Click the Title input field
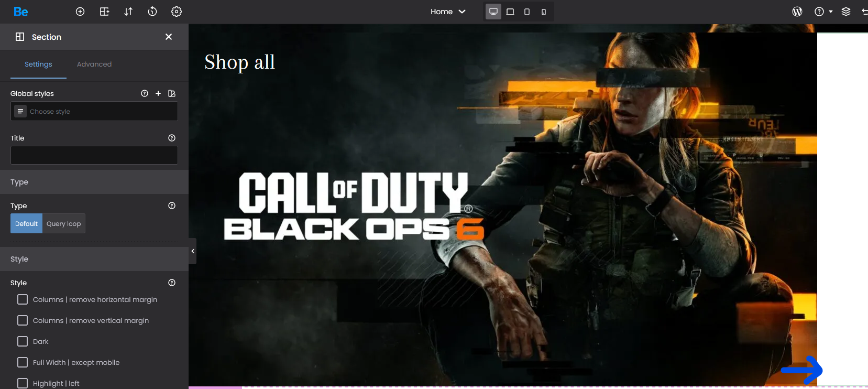The width and height of the screenshot is (868, 389). 94,155
